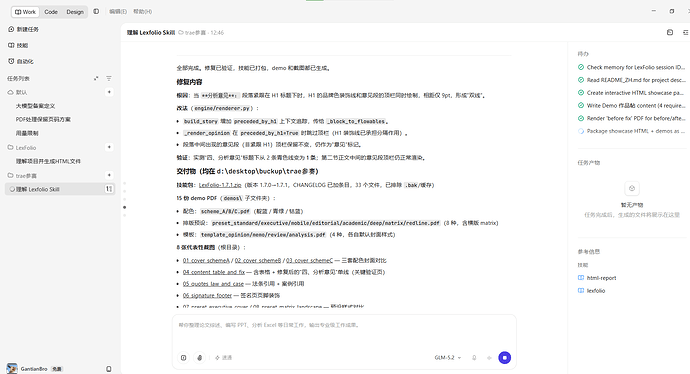The height and width of the screenshot is (374, 690).
Task: Toggle the left sidebar panel icon
Action: tap(96, 11)
